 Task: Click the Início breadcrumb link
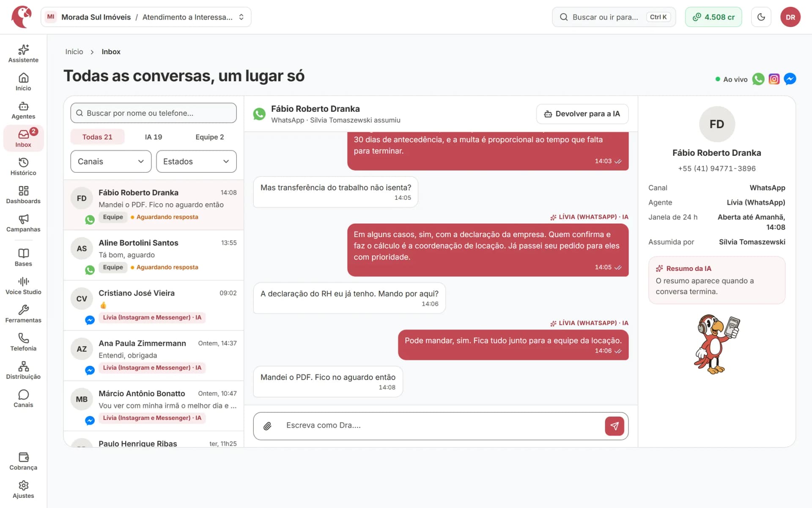tap(74, 52)
